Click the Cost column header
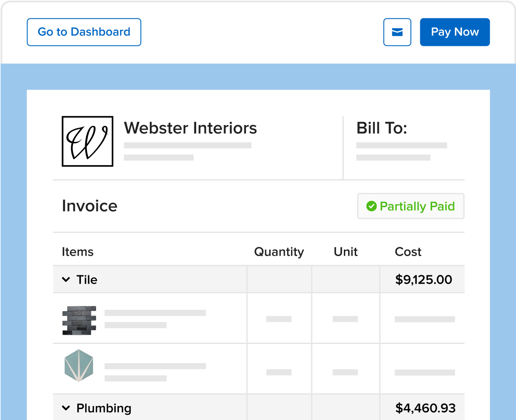516x420 pixels. (x=408, y=252)
